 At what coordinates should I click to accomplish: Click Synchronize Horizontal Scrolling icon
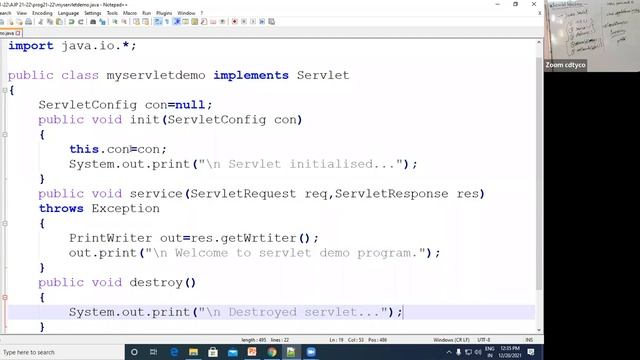[145, 22]
